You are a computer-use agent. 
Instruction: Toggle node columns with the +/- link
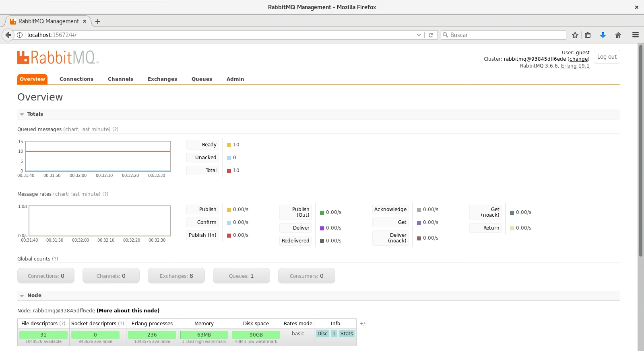pos(363,324)
